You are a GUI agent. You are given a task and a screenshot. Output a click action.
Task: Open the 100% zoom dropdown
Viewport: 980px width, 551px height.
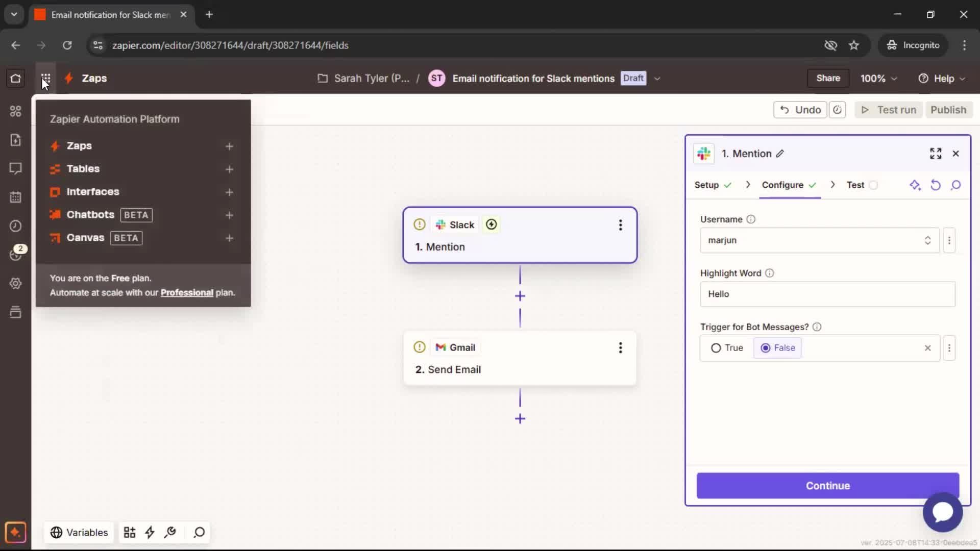[878, 79]
